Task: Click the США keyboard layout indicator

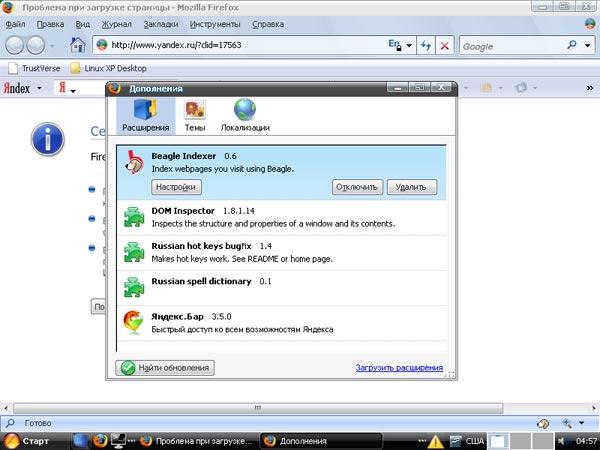Action: point(474,442)
